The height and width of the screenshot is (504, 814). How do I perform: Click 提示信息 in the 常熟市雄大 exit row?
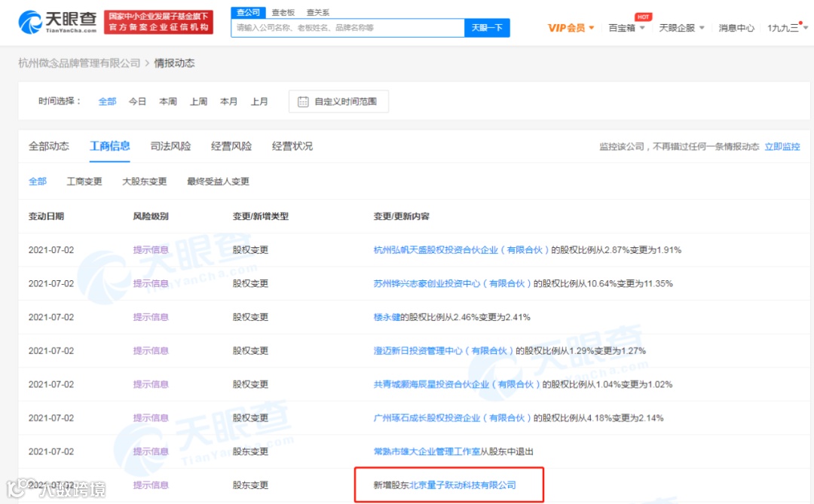coord(151,451)
